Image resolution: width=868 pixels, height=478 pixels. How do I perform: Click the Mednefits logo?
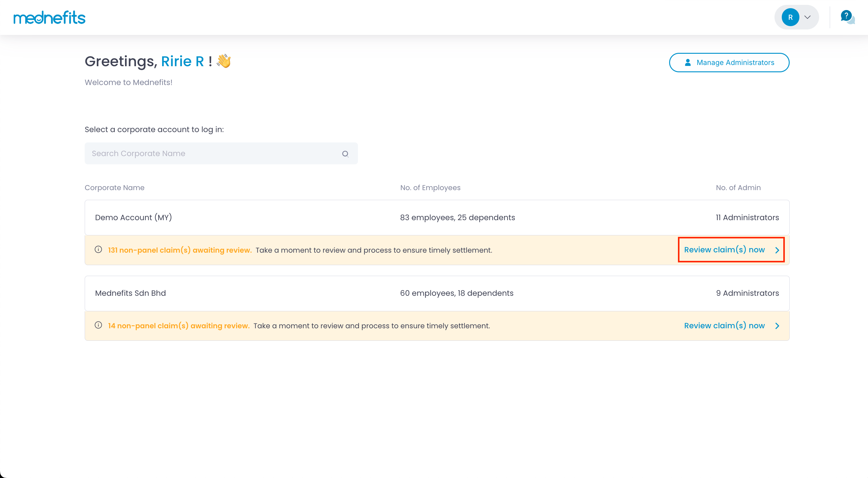pos(49,18)
